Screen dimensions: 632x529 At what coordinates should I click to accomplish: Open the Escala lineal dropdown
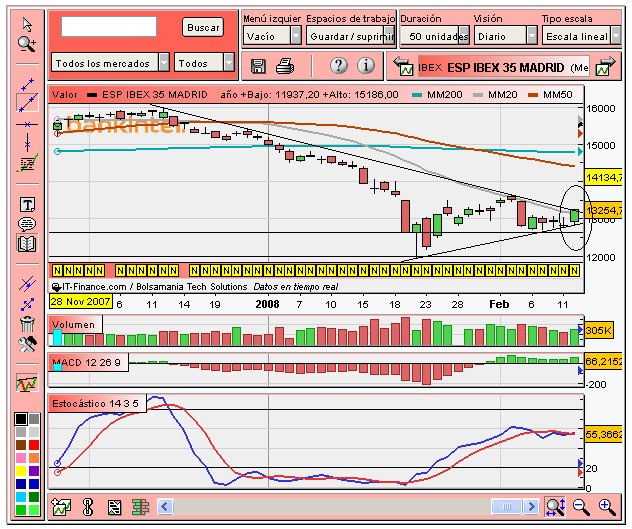(x=581, y=36)
